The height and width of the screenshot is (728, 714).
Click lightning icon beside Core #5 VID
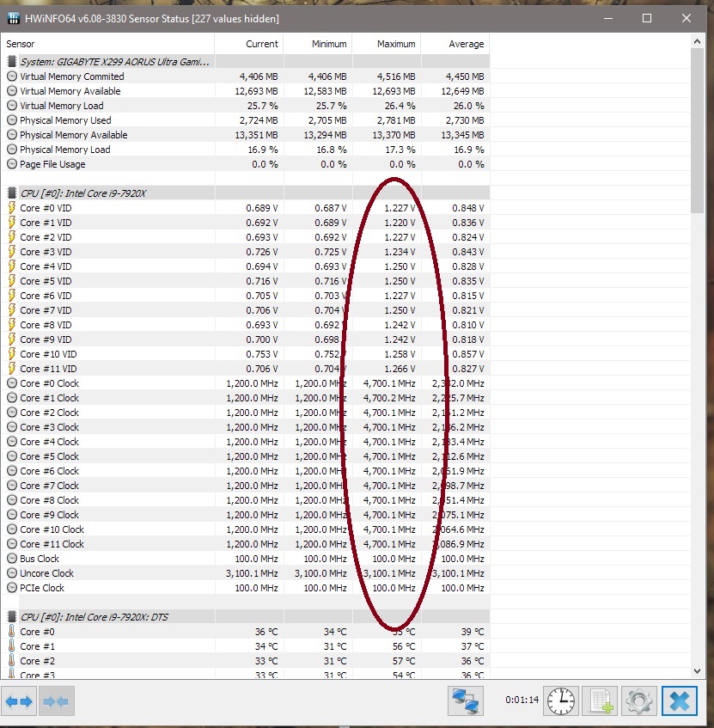[x=12, y=281]
